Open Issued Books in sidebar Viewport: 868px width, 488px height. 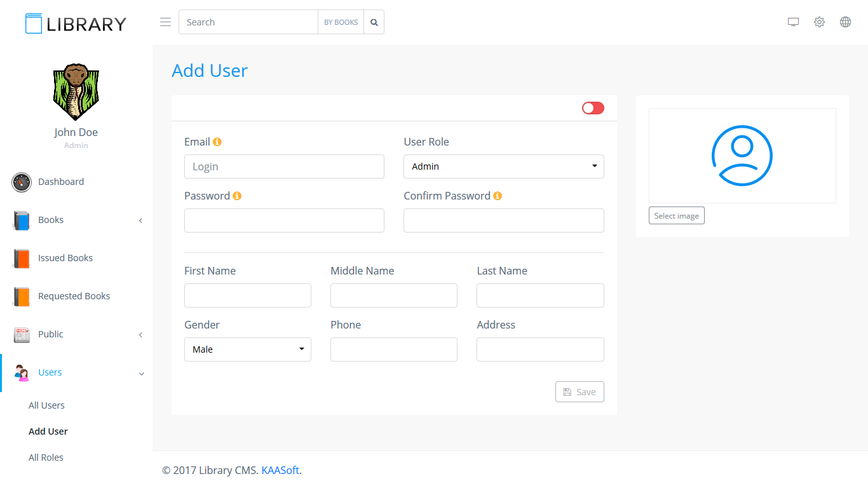coord(65,258)
